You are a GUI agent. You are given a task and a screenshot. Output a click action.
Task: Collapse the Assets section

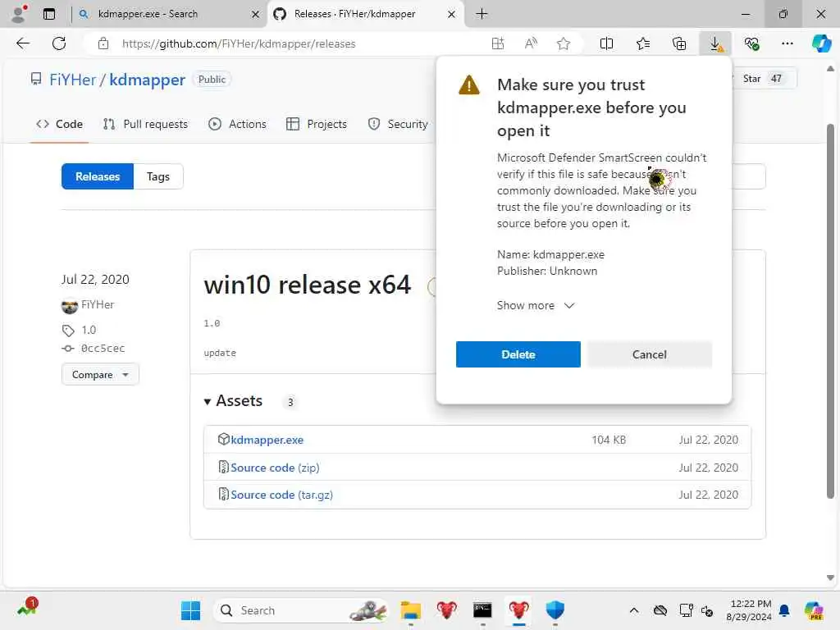(234, 400)
